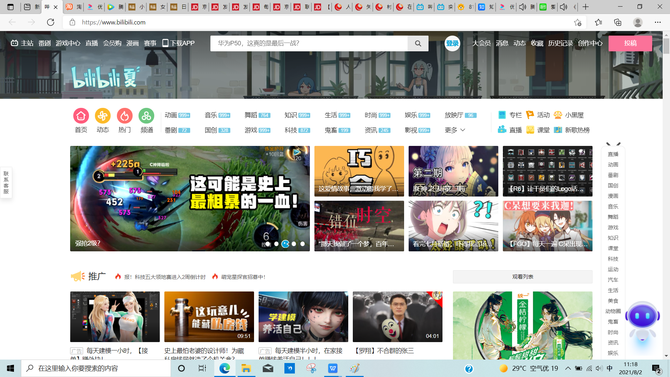Open the browser settings ellipsis menu
Screen dimensions: 670x377
658,22
